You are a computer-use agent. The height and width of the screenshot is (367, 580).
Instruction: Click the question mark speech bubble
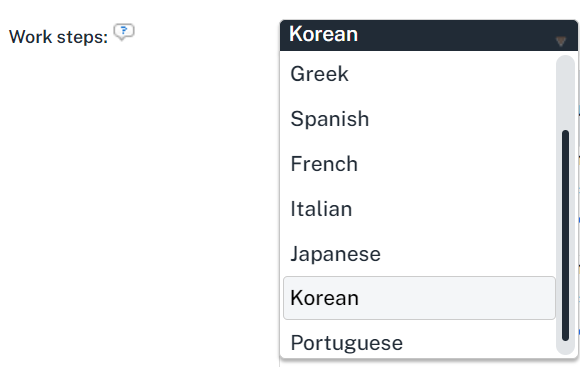point(124,32)
